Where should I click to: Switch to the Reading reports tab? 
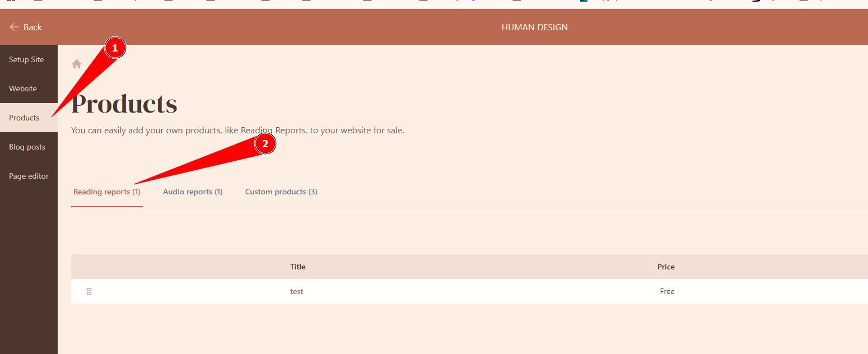(107, 192)
